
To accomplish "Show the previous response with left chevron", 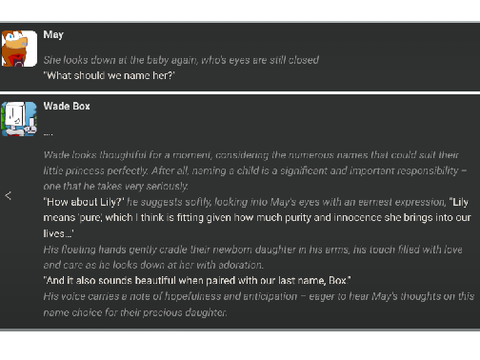I will tap(8, 196).
